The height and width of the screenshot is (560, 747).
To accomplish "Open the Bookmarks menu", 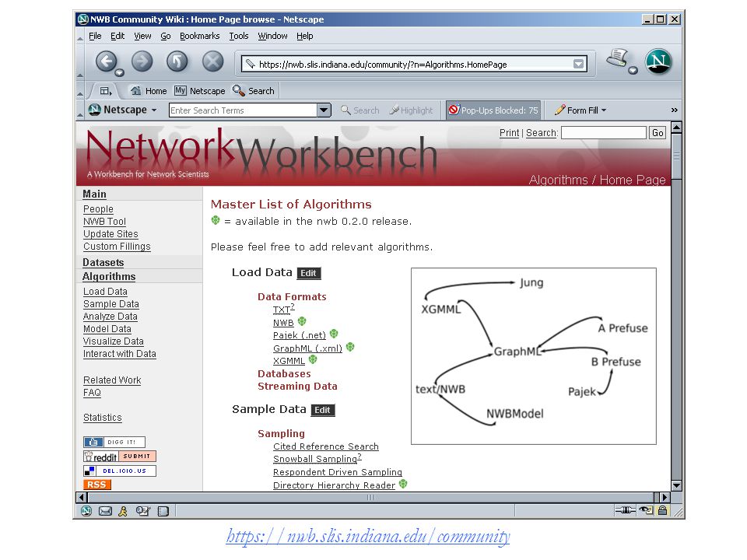I will 200,36.
